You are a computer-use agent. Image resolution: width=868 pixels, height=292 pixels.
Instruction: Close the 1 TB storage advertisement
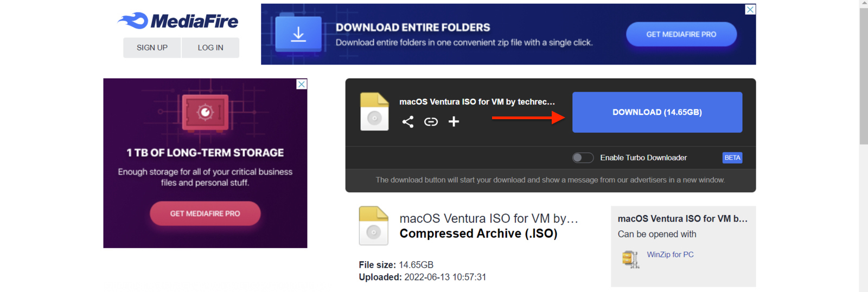[x=302, y=84]
